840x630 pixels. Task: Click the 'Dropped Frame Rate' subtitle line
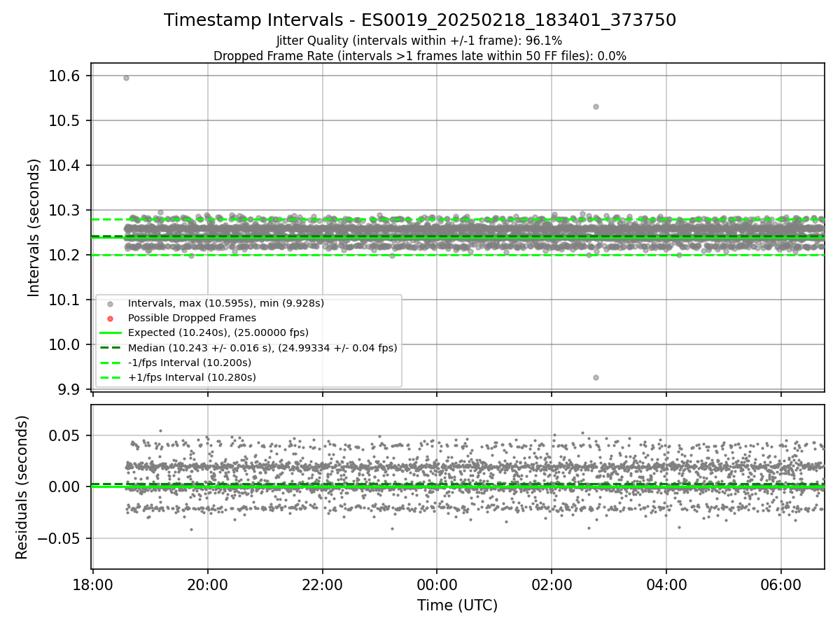click(420, 55)
